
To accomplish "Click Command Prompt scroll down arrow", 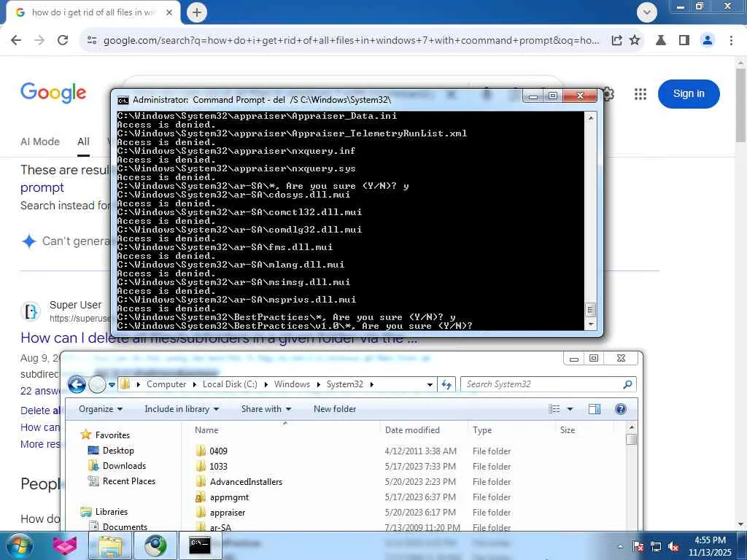I will pos(591,324).
